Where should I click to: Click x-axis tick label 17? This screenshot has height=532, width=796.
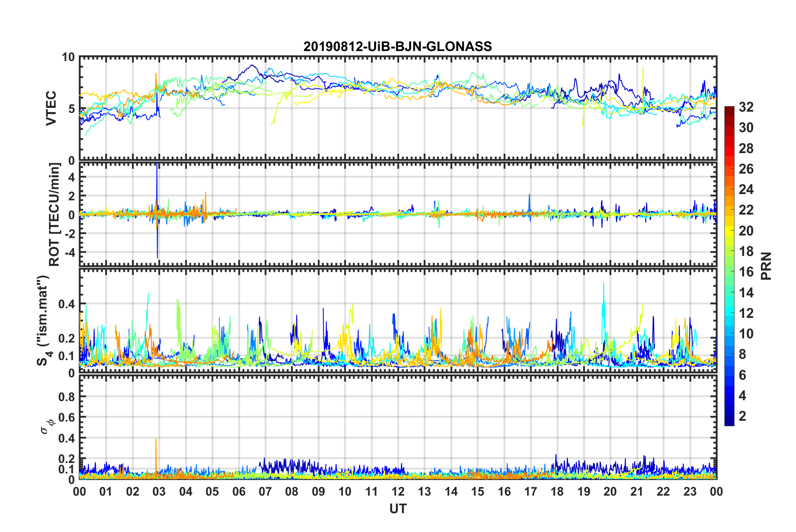[531, 491]
